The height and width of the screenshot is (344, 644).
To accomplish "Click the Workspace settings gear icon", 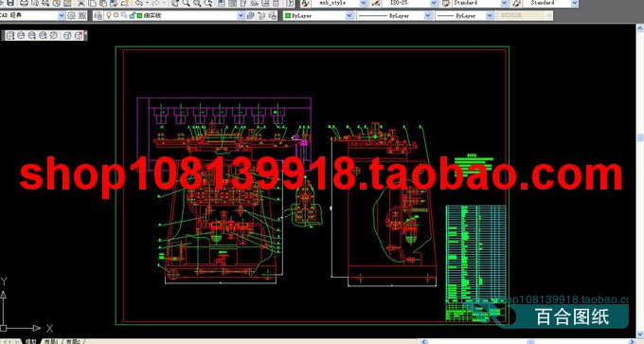I will pos(71,15).
